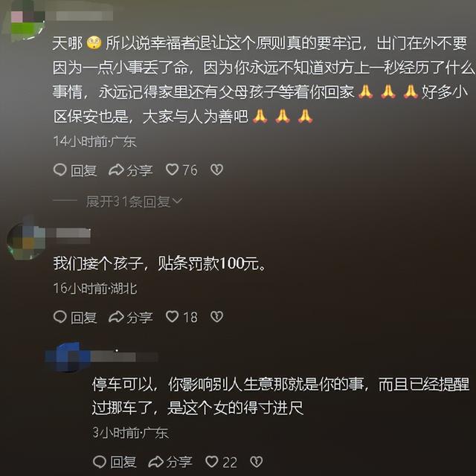Open first commenter's blurred avatar
This screenshot has height=476, width=476.
[26, 21]
